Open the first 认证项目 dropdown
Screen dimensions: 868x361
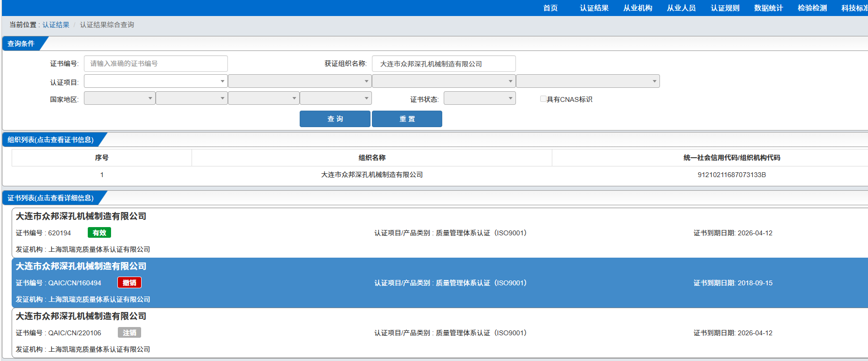(x=155, y=81)
